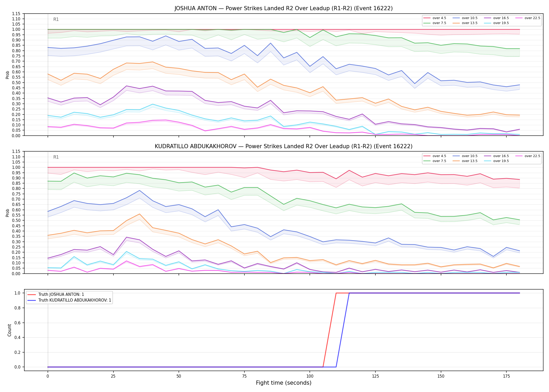Click 'over 13.5' legend entry in middle chart
The width and height of the screenshot is (549, 392).
[465, 161]
